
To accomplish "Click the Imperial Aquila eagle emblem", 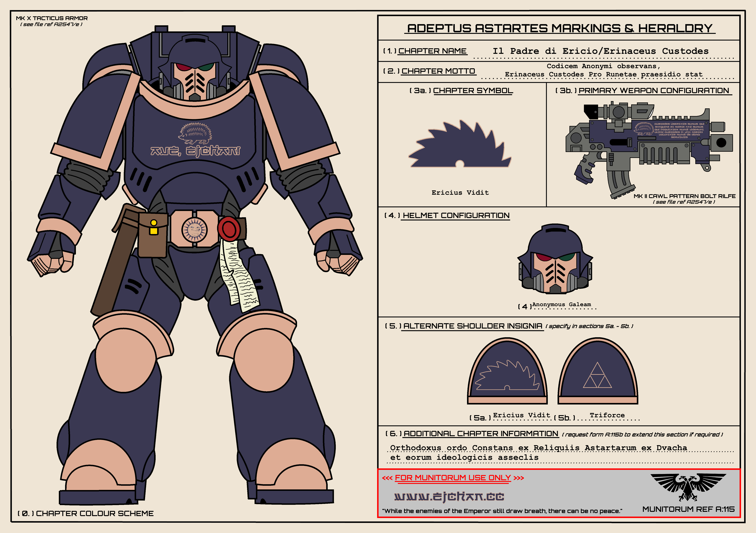I will [x=688, y=487].
